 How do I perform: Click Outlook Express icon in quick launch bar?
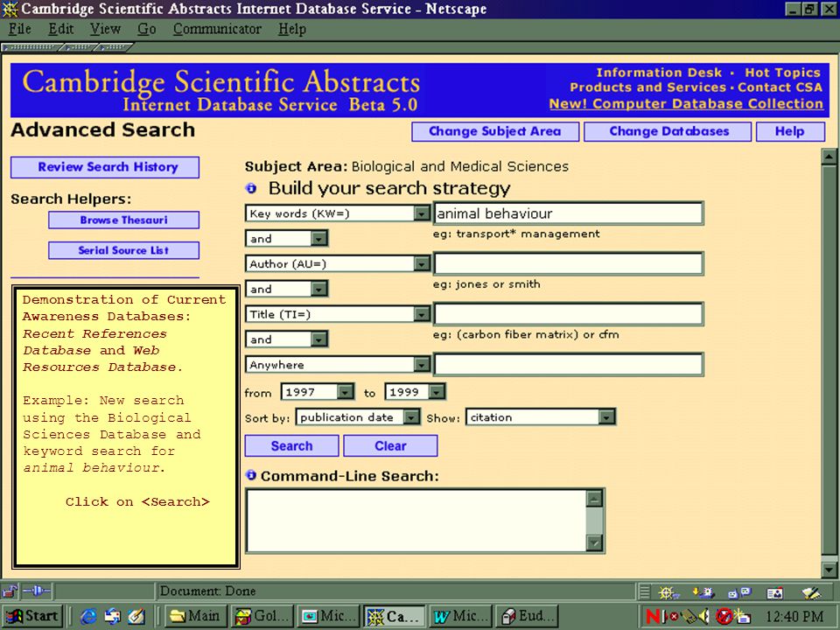(x=113, y=617)
